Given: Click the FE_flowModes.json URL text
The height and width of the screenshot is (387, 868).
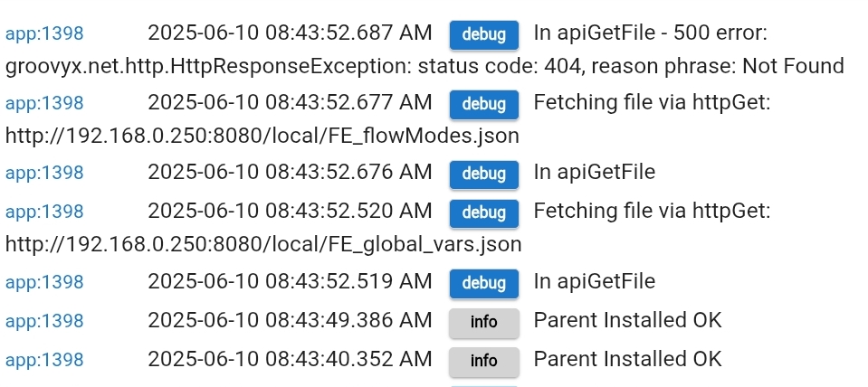Looking at the screenshot, I should pyautogui.click(x=262, y=136).
